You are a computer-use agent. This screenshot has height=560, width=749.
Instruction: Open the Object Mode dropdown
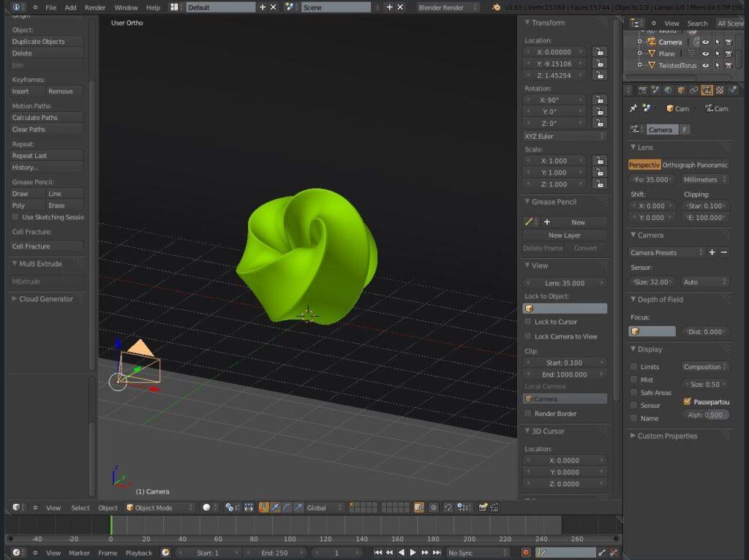(159, 507)
